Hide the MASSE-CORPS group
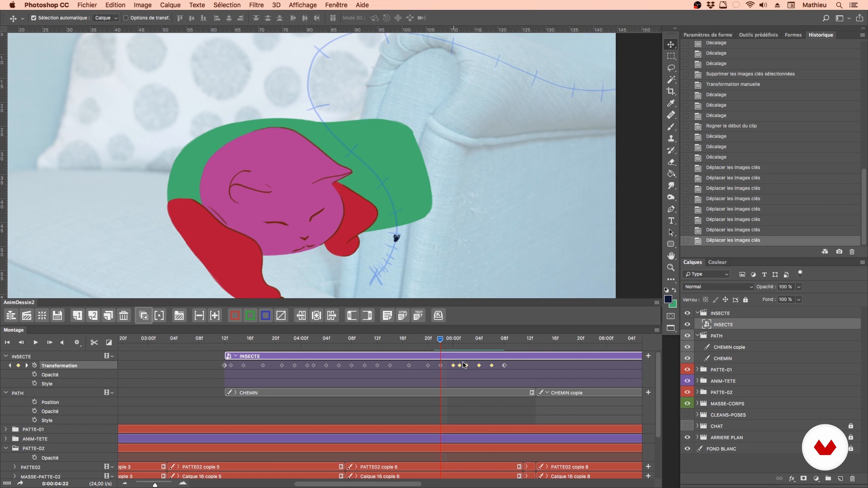The image size is (868, 488). [x=687, y=404]
